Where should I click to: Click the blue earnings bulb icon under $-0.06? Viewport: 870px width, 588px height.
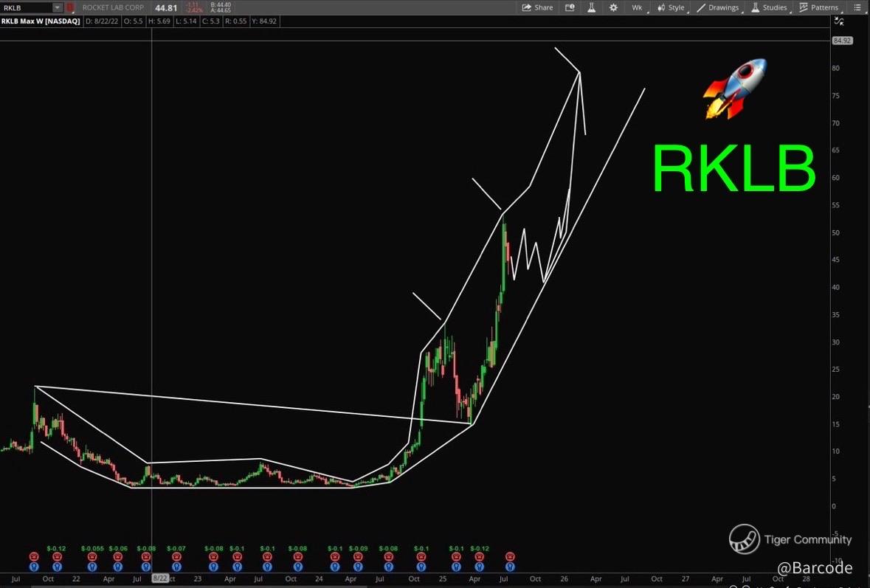[117, 567]
